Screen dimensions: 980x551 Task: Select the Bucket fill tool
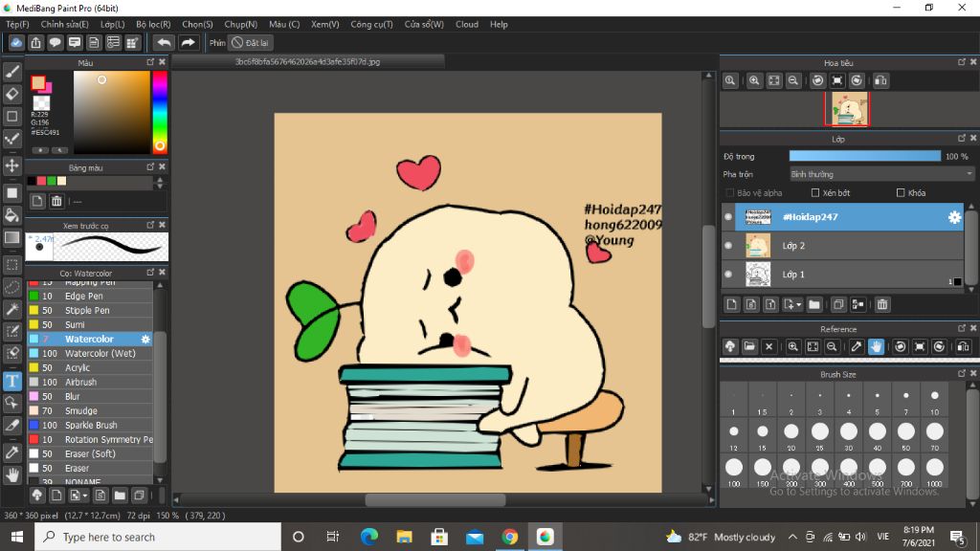[x=12, y=214]
